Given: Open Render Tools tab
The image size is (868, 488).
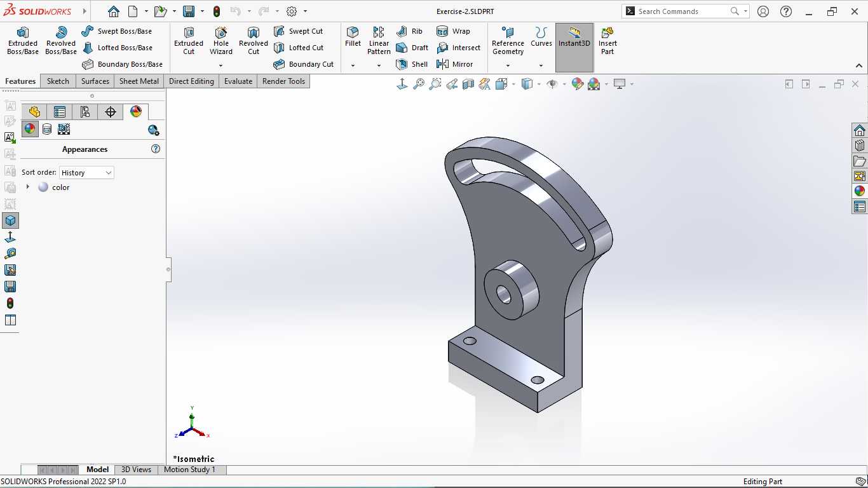Looking at the screenshot, I should click(x=284, y=81).
